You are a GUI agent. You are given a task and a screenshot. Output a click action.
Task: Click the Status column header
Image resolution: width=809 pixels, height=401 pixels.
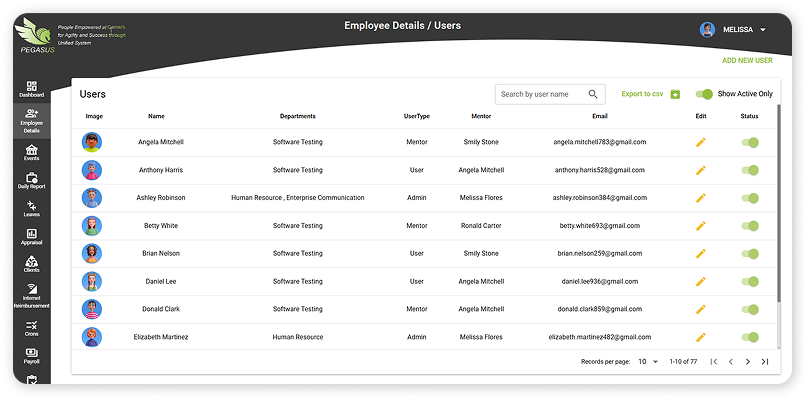pos(750,116)
